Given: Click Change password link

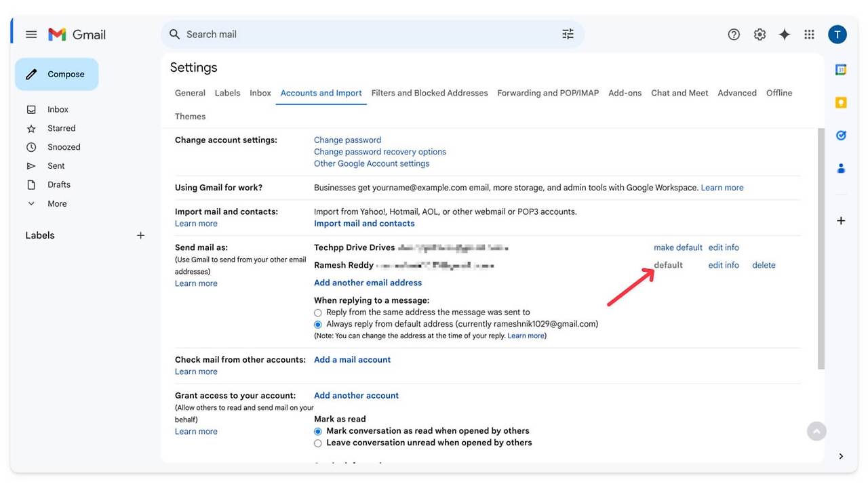Looking at the screenshot, I should (347, 140).
